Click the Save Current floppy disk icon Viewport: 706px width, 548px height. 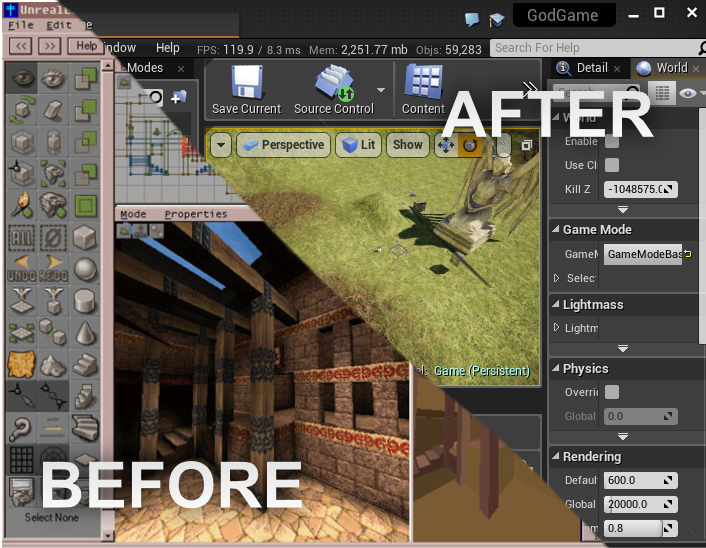pyautogui.click(x=246, y=90)
